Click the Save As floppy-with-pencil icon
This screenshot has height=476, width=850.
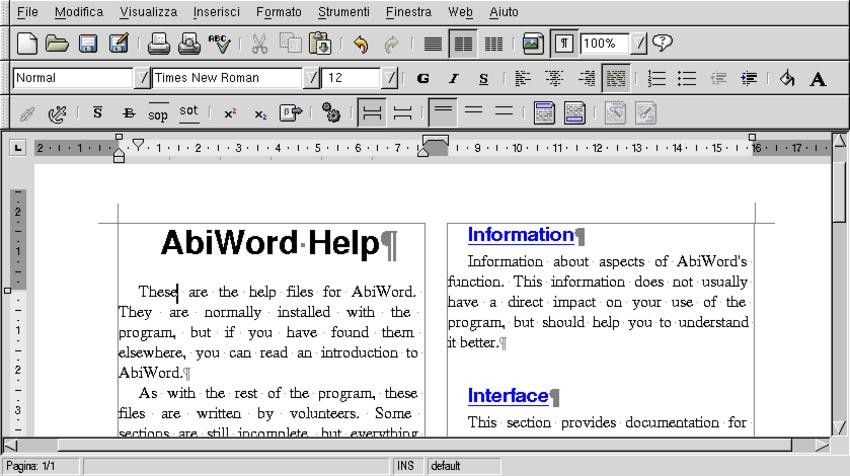(x=119, y=43)
